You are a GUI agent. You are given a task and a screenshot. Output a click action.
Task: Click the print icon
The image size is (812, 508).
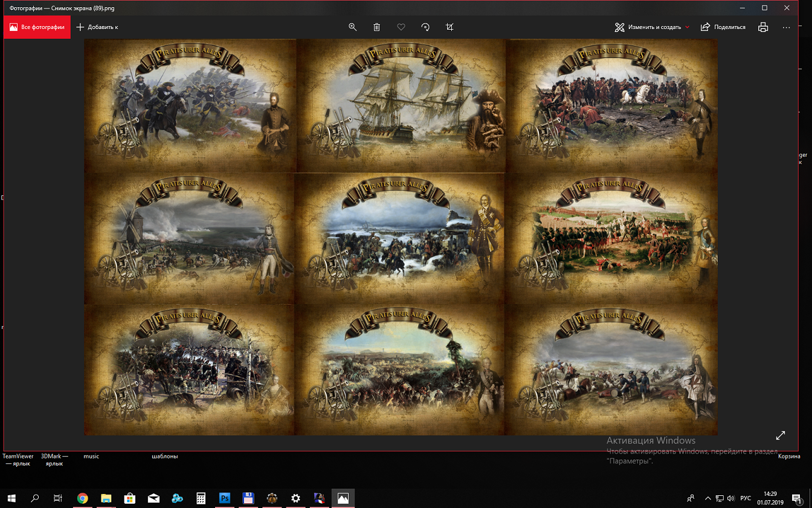point(763,27)
